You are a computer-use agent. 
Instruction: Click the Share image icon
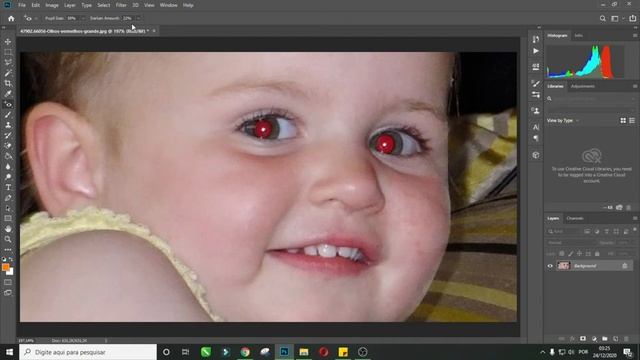pyautogui.click(x=632, y=18)
